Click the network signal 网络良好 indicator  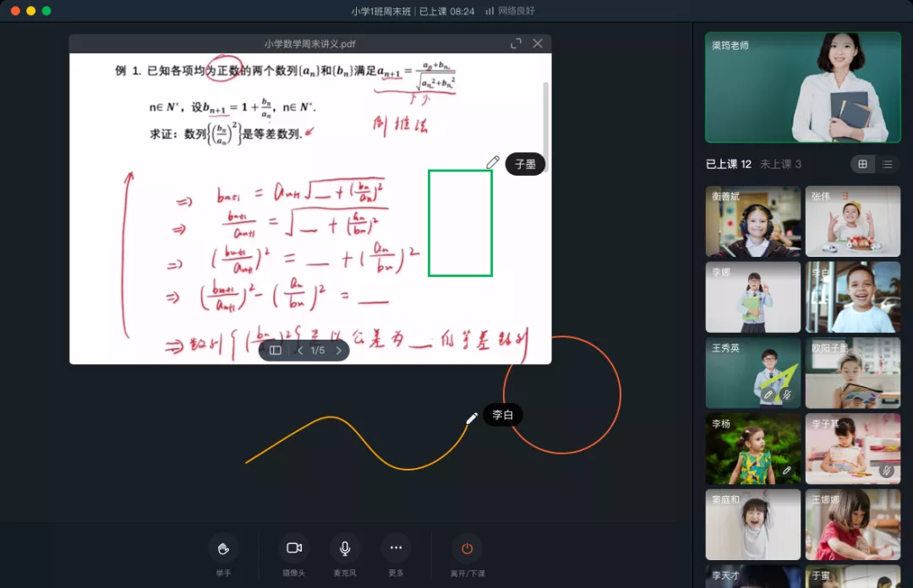(510, 11)
